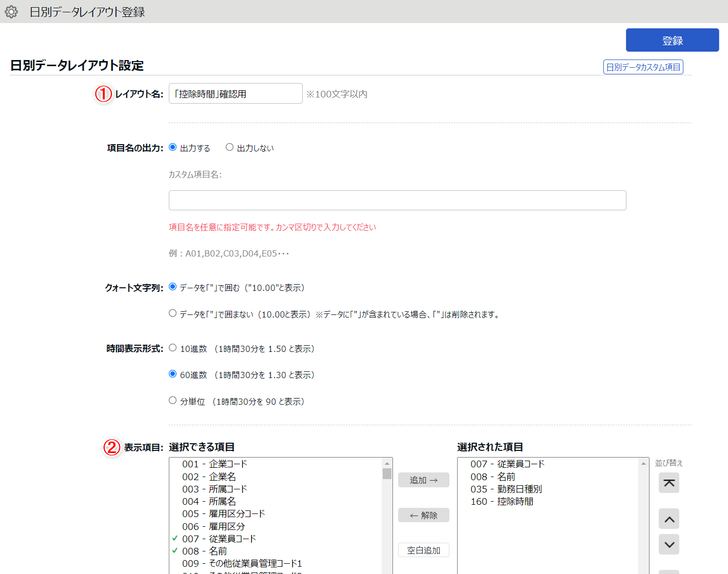Click the ← 解除 button
This screenshot has width=728, height=574.
[x=424, y=515]
